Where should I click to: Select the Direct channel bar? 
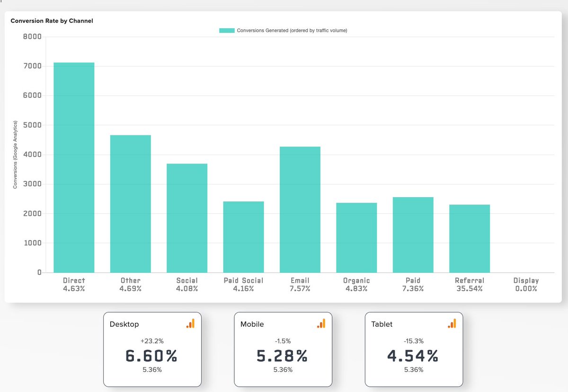click(x=74, y=167)
